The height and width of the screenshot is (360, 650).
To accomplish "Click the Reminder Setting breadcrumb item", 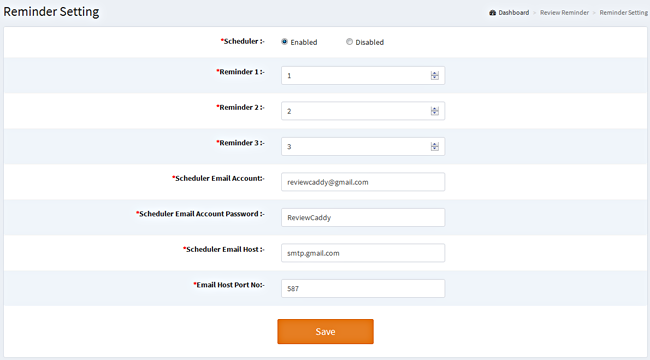I will [623, 13].
